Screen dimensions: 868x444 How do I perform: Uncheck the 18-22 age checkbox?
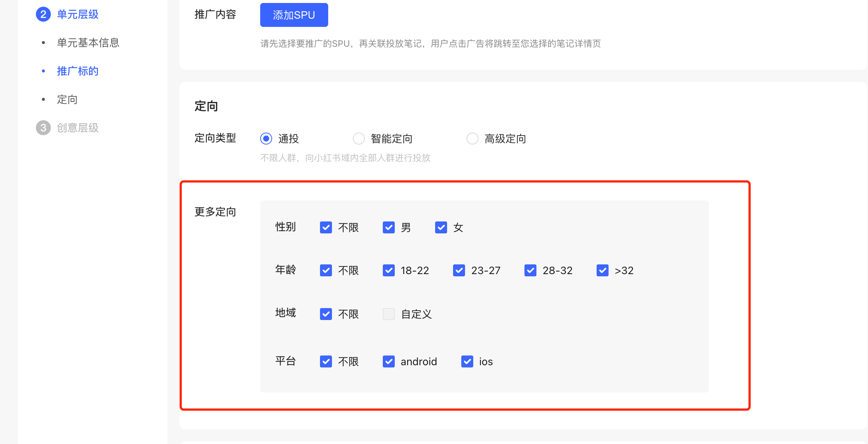(389, 270)
